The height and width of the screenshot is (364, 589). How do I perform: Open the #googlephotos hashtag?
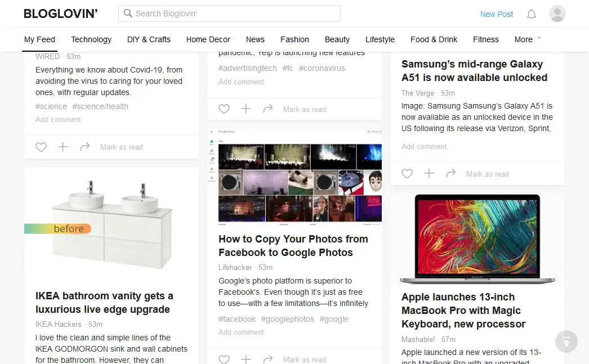288,319
